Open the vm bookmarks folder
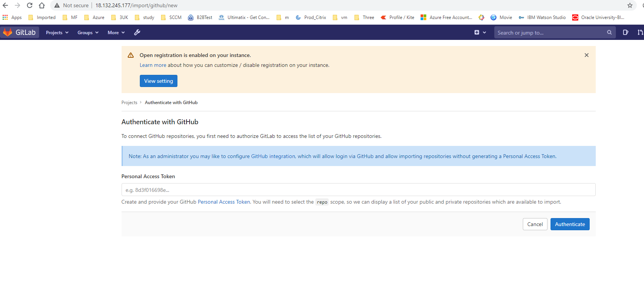Viewport: 644px width, 299px height. tap(340, 17)
